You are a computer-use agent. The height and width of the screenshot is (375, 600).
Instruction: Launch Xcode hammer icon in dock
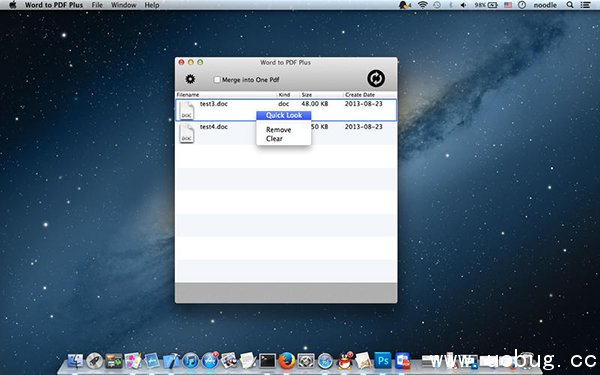[x=171, y=360]
